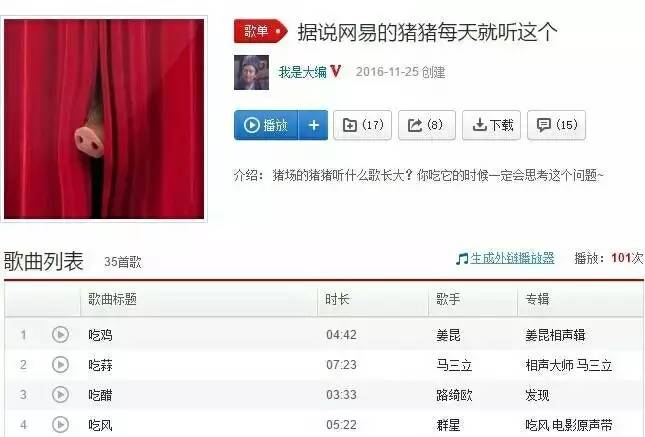Open album 姜昆相声辑
The image size is (645, 437).
pos(555,335)
